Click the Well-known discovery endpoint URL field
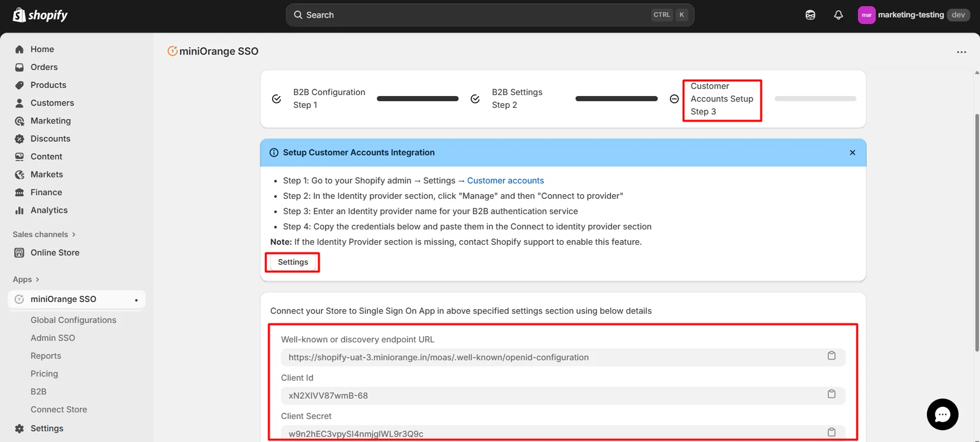This screenshot has height=442, width=980. (563, 357)
